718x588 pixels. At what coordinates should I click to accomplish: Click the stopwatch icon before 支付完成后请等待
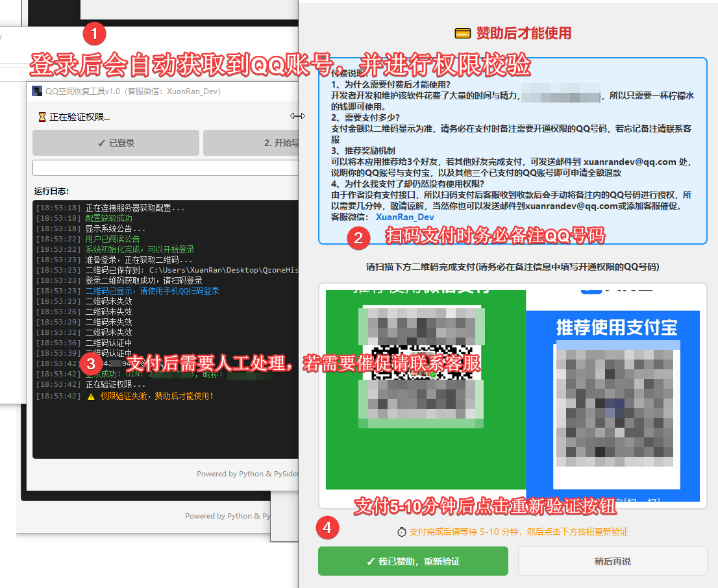tap(401, 532)
